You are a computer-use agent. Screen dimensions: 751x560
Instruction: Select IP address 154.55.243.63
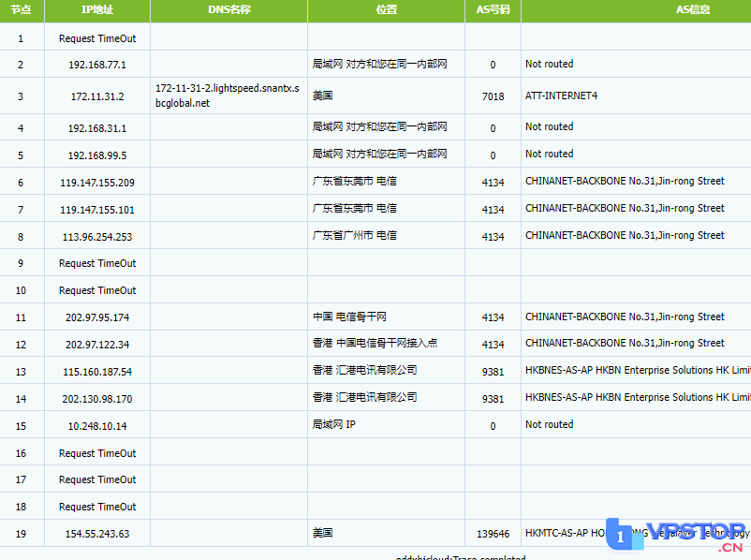pos(97,534)
